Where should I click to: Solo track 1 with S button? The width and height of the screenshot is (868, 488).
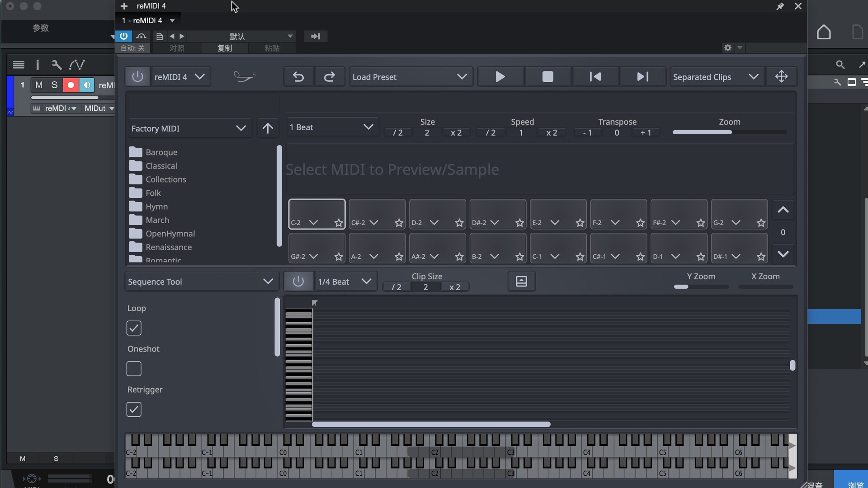55,85
